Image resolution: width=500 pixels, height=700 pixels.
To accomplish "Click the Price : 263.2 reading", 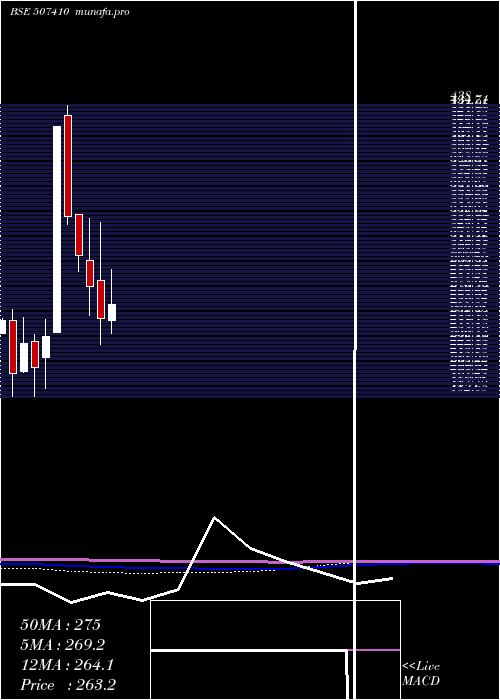I will (68, 685).
